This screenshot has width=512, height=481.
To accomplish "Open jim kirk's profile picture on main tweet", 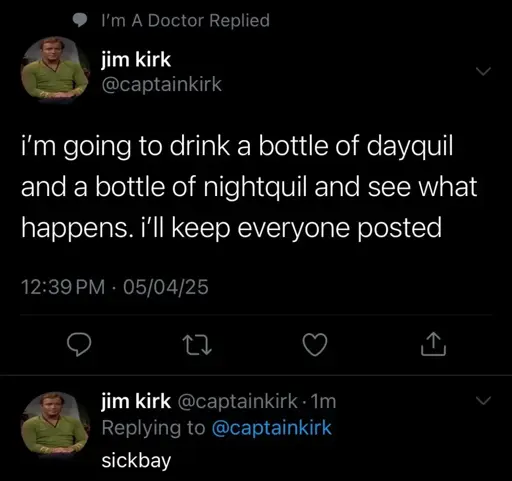I will point(55,69).
